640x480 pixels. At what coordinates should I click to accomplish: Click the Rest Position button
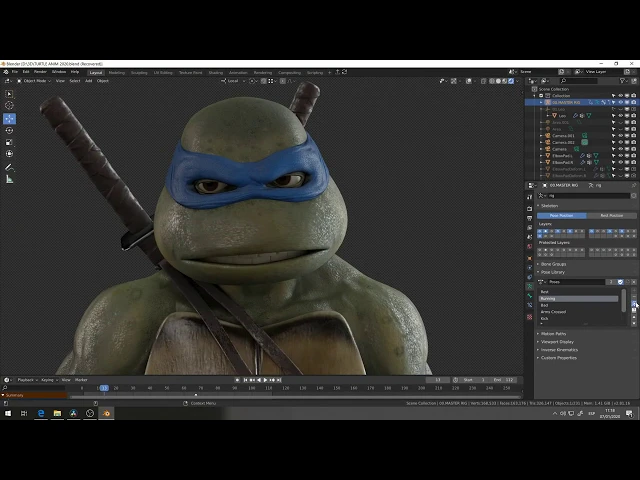(611, 216)
